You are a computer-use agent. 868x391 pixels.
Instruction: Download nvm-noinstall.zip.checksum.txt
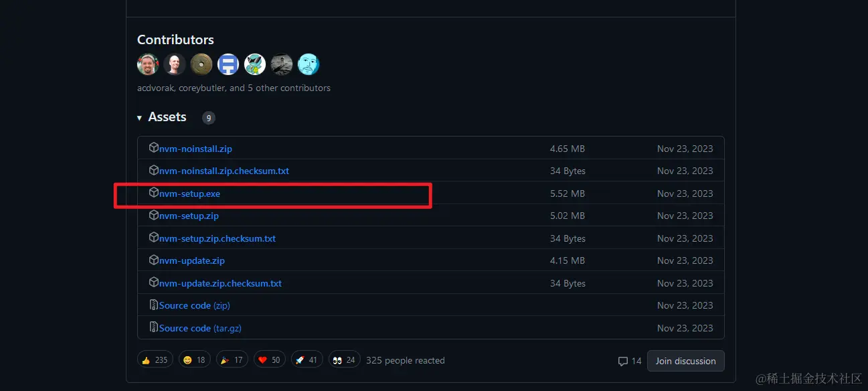[x=224, y=171]
